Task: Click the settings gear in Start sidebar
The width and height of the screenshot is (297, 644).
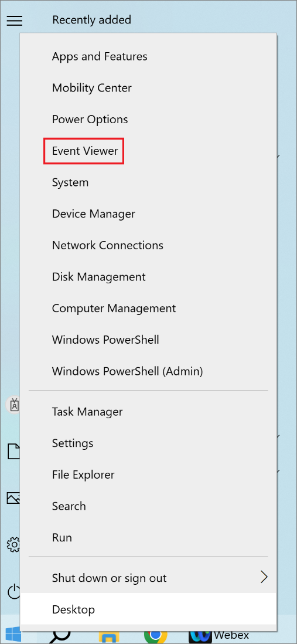Action: [x=14, y=545]
